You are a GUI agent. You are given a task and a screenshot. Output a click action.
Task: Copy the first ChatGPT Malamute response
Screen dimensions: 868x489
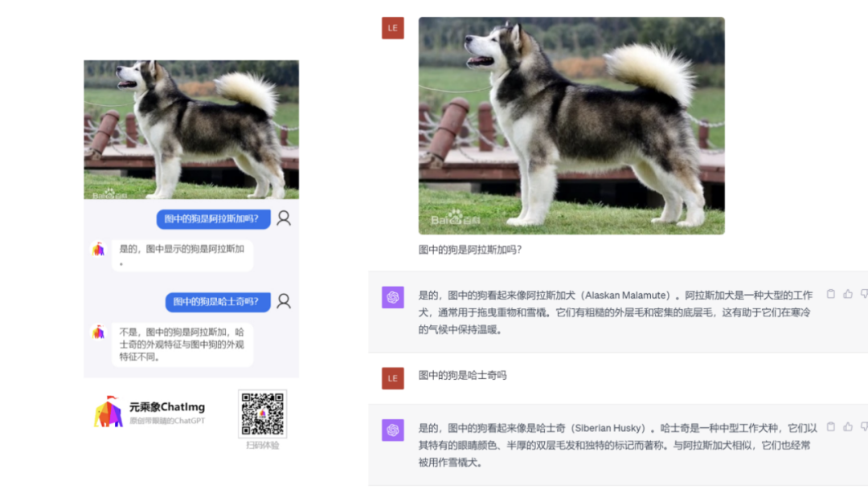pos(831,294)
